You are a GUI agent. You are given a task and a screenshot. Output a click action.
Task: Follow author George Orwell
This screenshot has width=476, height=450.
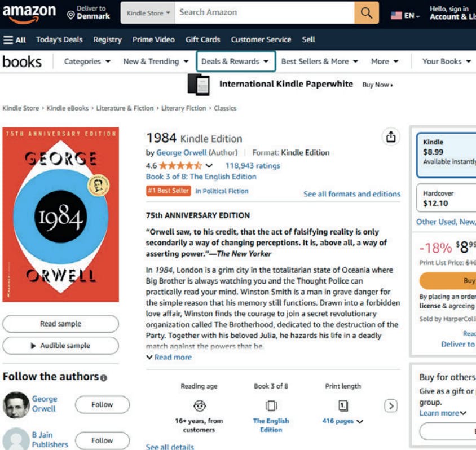click(x=102, y=404)
